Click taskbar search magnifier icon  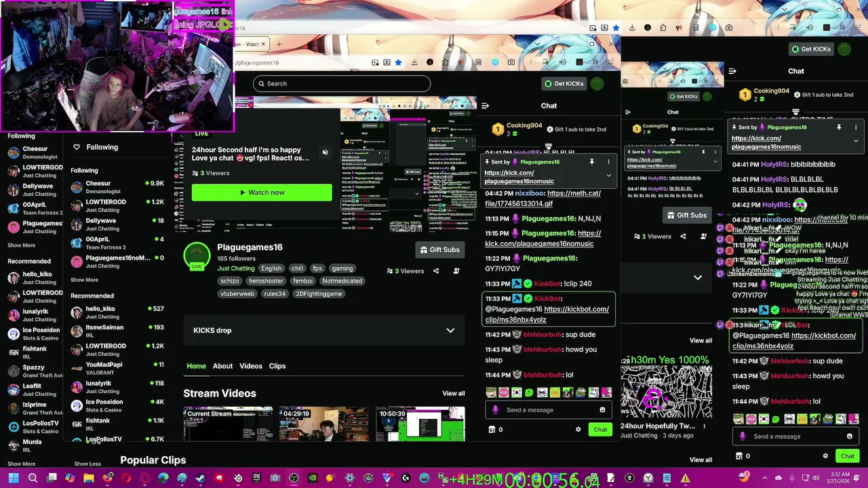[33, 479]
